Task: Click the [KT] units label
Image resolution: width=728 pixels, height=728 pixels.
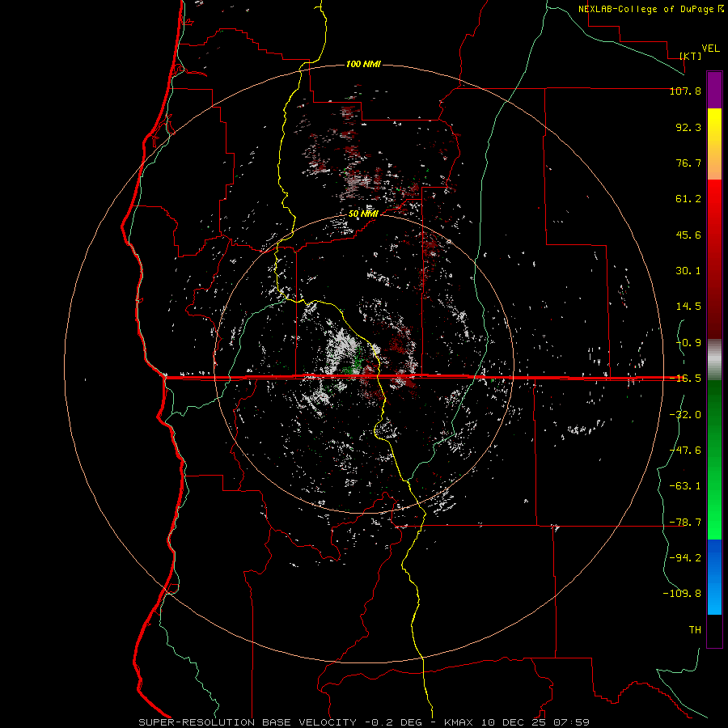Action: pos(691,56)
